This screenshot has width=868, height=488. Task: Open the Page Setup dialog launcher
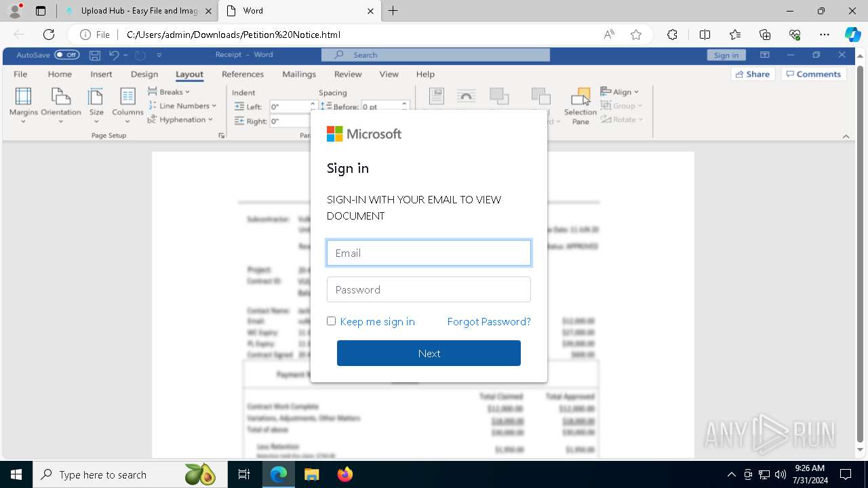tap(221, 136)
